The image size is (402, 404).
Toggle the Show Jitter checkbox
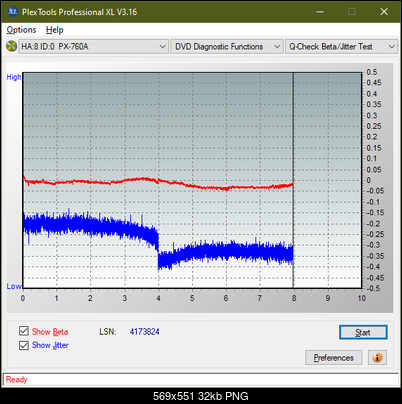coord(24,345)
